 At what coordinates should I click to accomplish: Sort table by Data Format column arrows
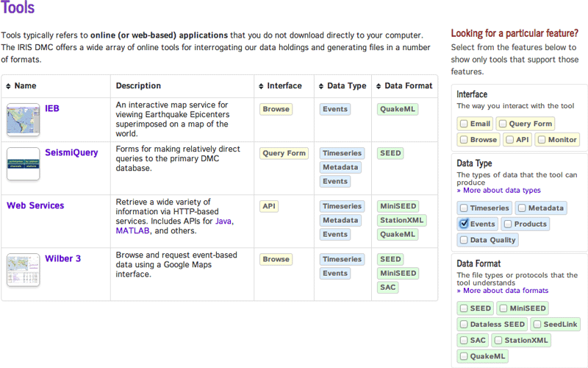pos(379,86)
